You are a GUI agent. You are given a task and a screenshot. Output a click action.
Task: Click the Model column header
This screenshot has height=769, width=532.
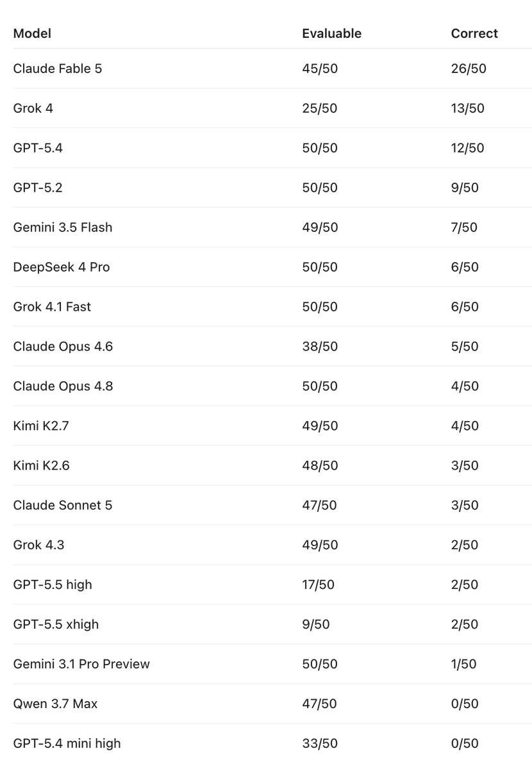click(32, 33)
